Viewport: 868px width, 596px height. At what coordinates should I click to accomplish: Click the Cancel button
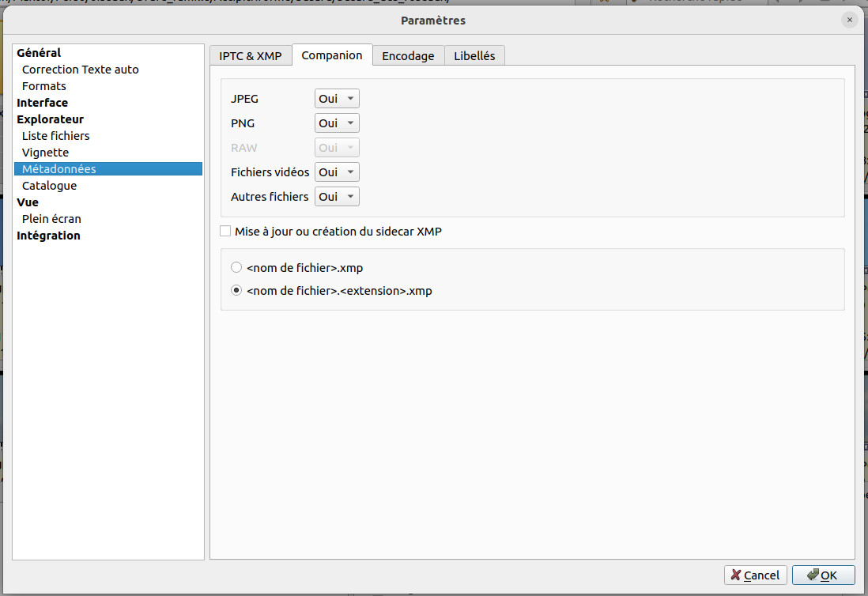tap(755, 575)
